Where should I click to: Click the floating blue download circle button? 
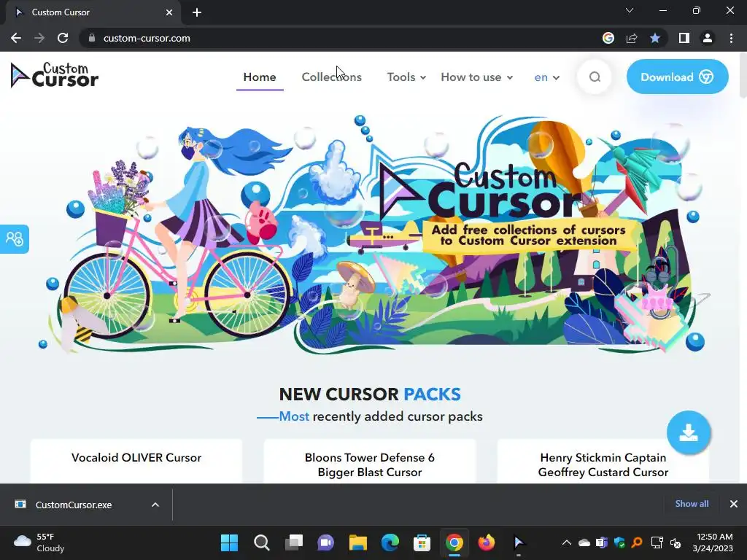(x=689, y=432)
